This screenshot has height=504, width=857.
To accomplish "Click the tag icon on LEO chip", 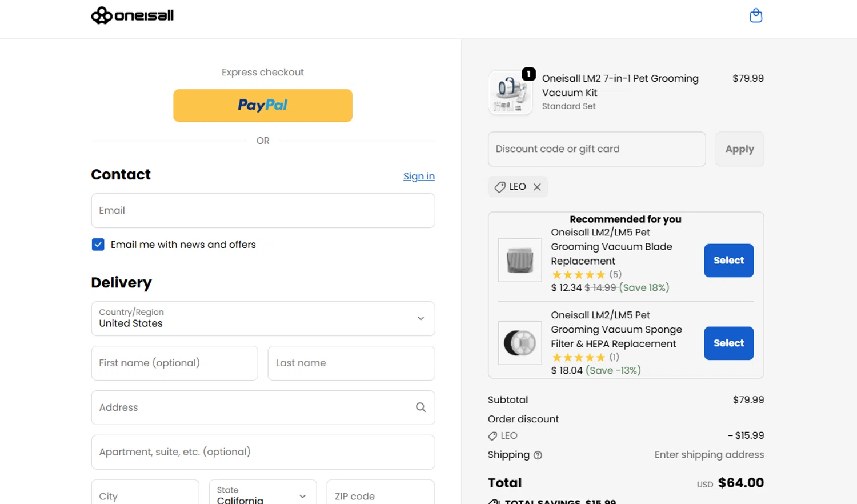I will pyautogui.click(x=500, y=187).
